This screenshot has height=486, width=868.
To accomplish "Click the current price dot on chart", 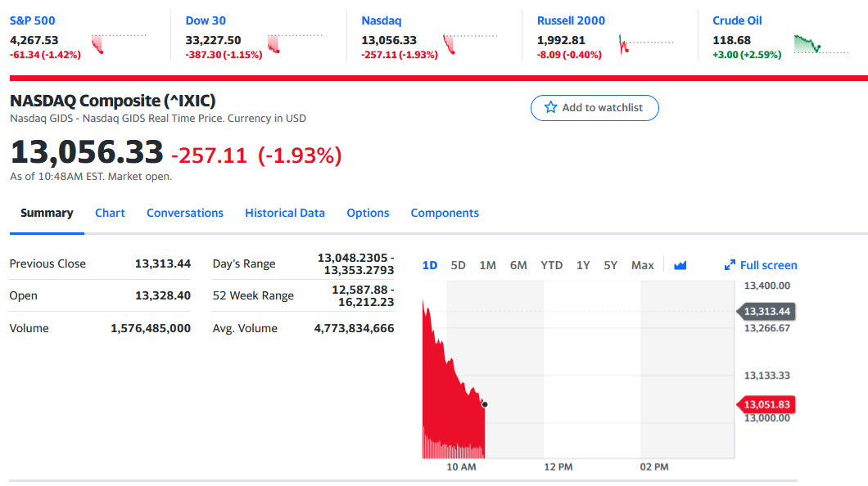I will point(485,405).
